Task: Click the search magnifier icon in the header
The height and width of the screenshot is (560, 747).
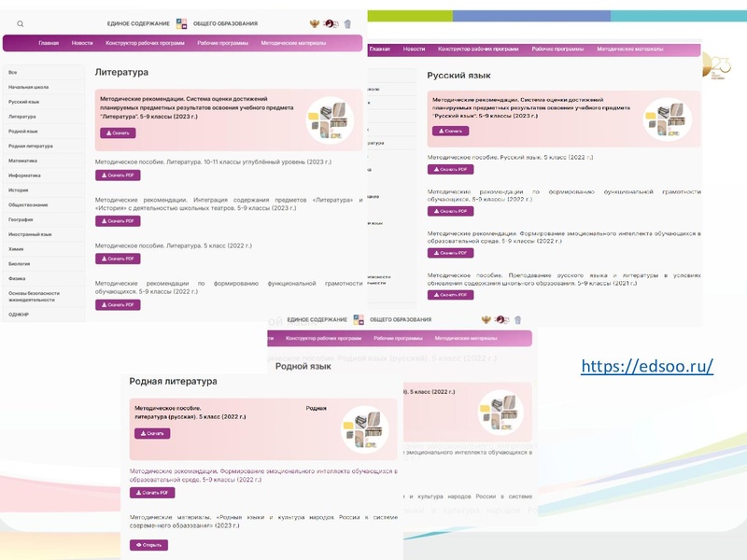Action: point(21,24)
